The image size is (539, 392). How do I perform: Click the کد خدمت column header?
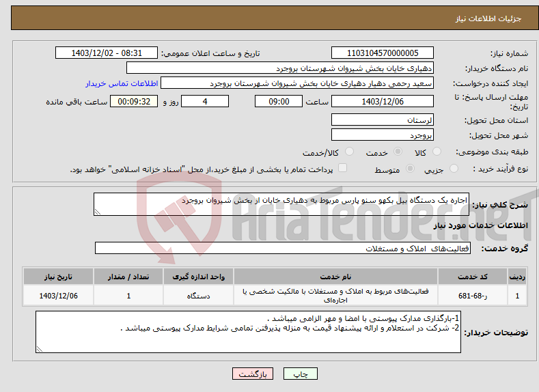click(x=472, y=277)
